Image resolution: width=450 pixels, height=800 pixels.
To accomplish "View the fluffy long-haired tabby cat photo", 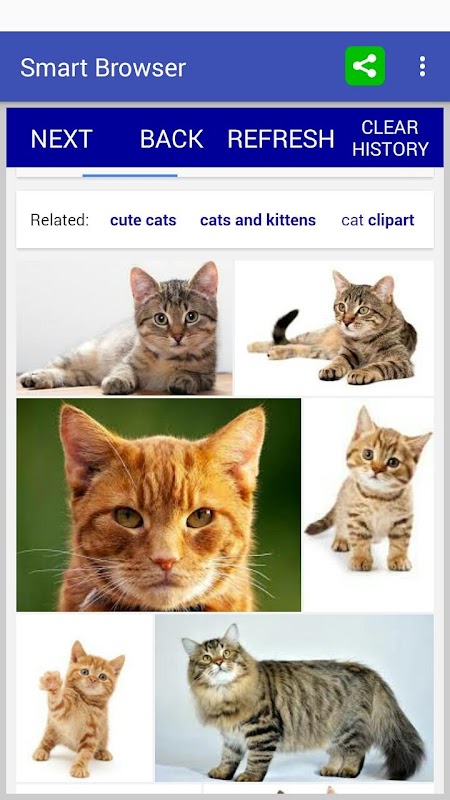I will click(x=295, y=697).
